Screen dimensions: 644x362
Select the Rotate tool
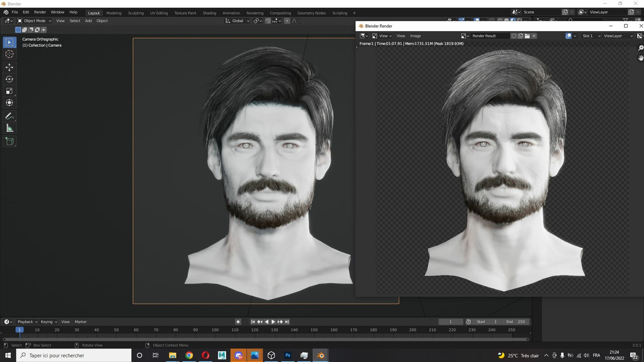10,79
